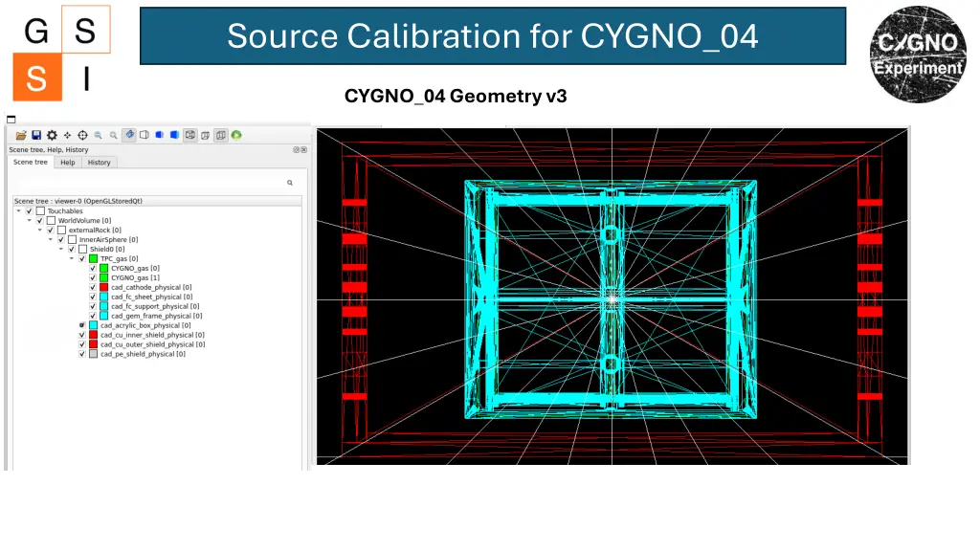Open viewer settings gear icon

click(x=52, y=136)
